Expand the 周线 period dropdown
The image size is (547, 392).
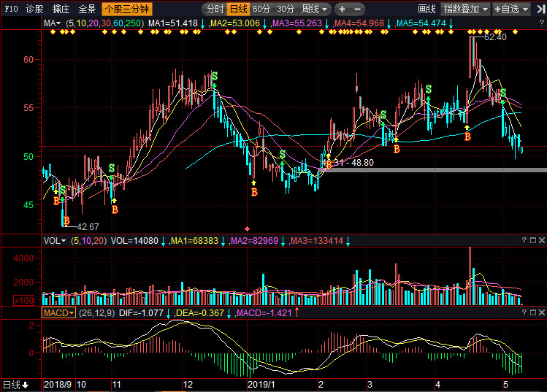[x=314, y=9]
